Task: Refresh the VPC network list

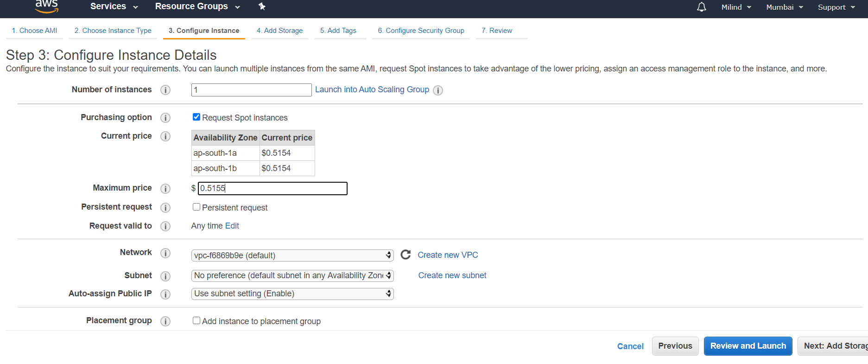Action: coord(405,255)
